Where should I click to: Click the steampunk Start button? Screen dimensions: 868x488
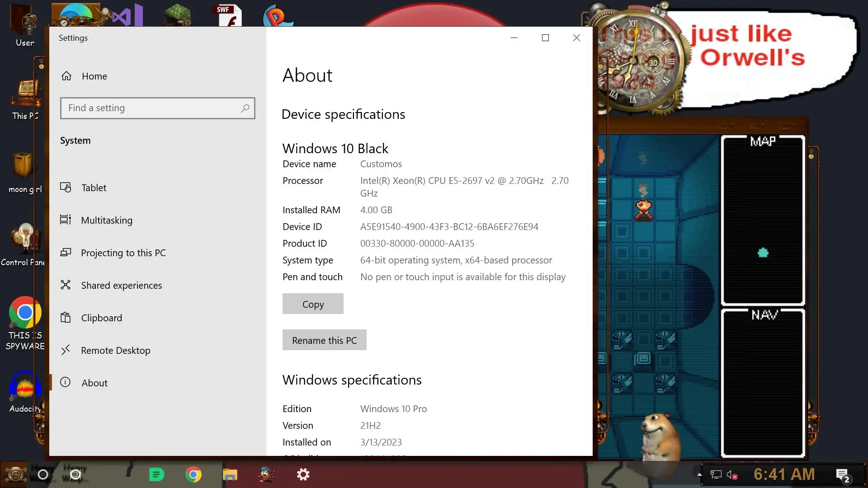click(15, 474)
